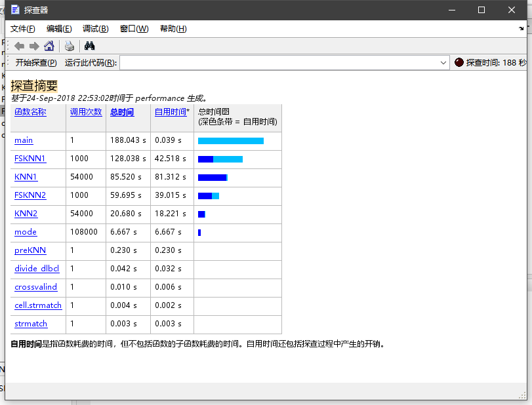Click the binoculars find icon
532x405 pixels.
coord(90,46)
